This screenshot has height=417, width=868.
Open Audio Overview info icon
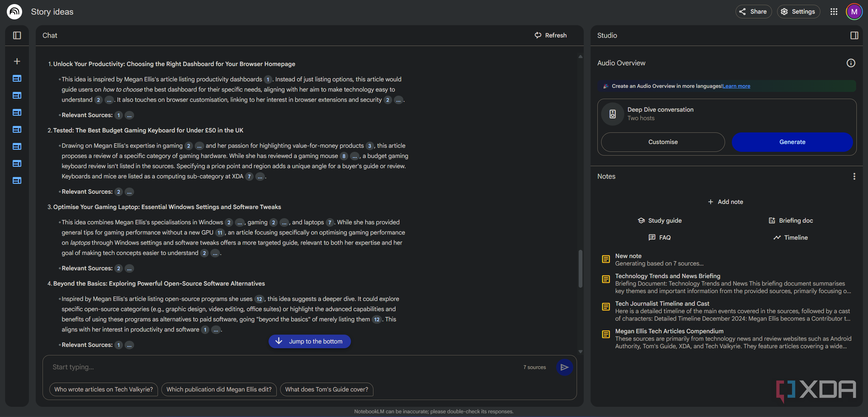coord(851,63)
